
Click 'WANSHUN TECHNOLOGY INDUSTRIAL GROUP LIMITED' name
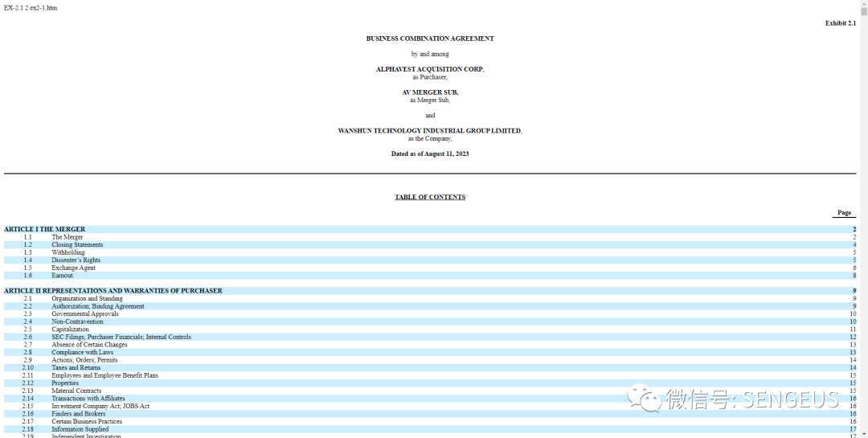(x=429, y=131)
